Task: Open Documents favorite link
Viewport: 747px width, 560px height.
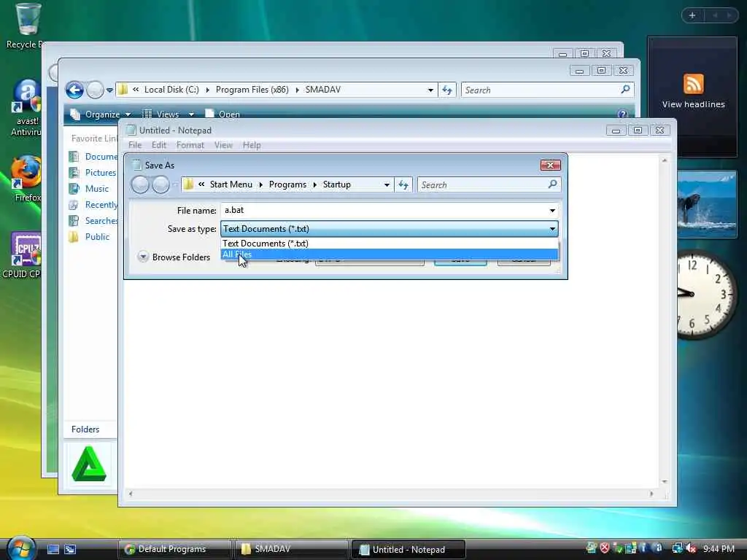Action: tap(93, 157)
